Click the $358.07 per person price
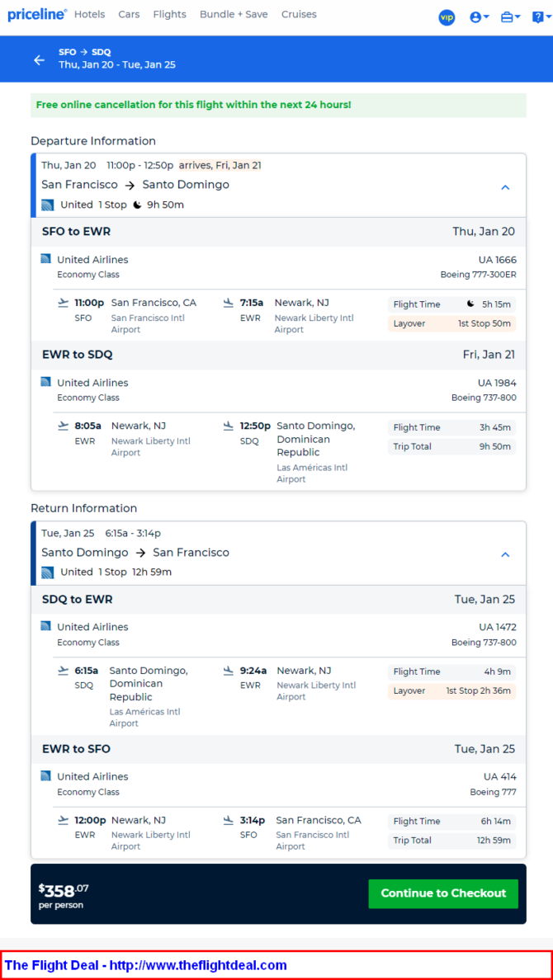 pos(64,895)
